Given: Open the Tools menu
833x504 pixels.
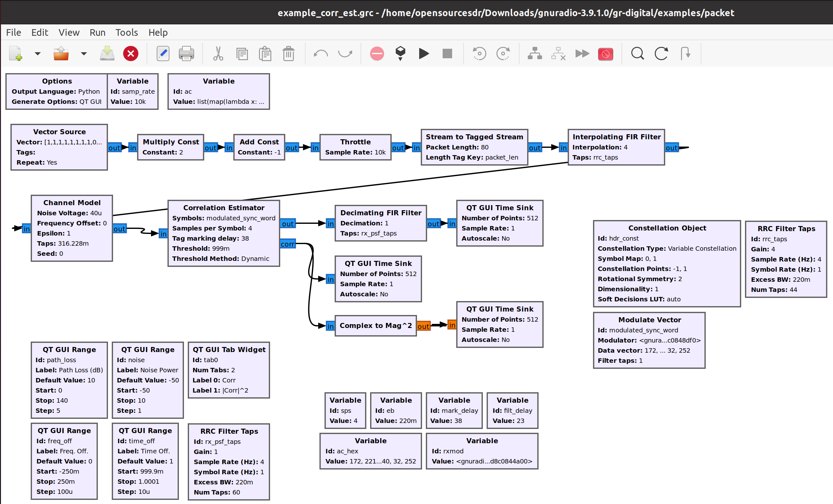Looking at the screenshot, I should [126, 33].
